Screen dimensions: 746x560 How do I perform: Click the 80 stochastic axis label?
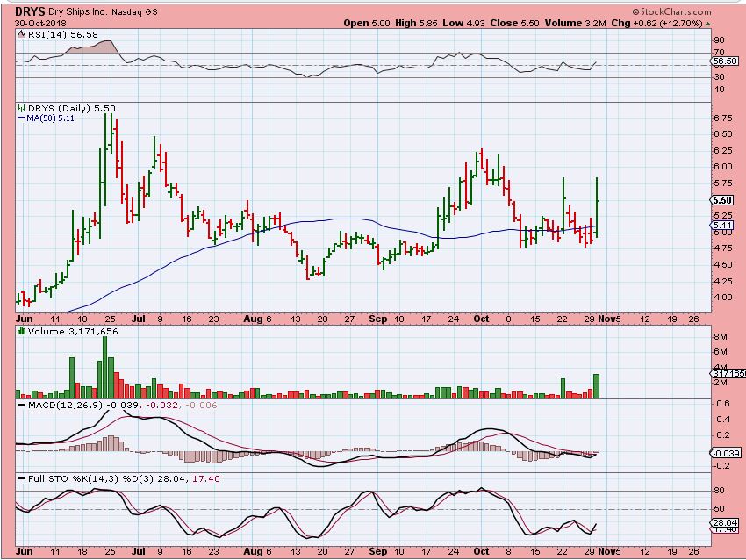pyautogui.click(x=720, y=491)
